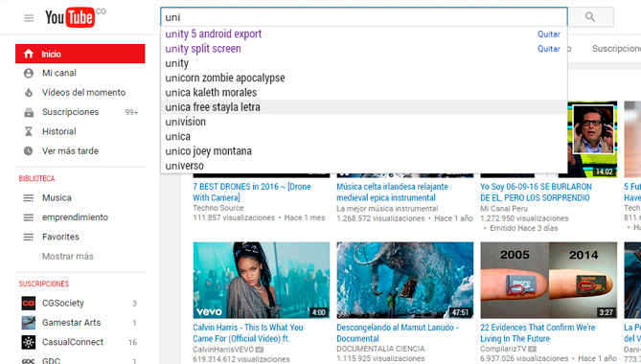Open the GDC subscription
Viewport: 641px width, 364px height.
coord(51,360)
